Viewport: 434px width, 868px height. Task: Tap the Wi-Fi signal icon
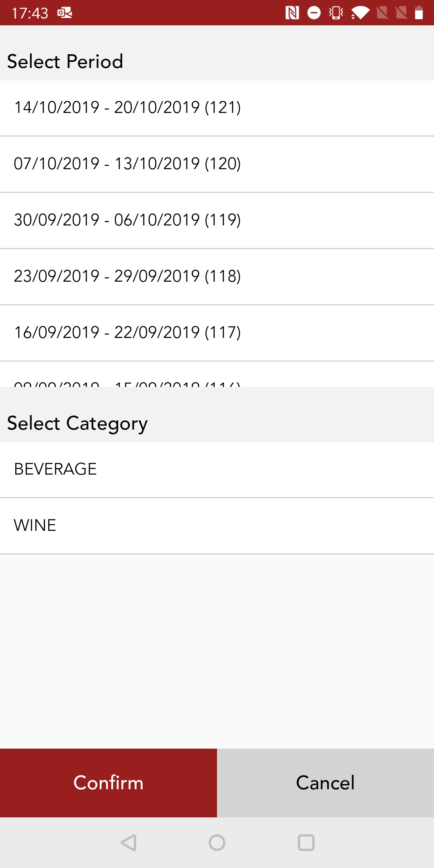[x=360, y=13]
